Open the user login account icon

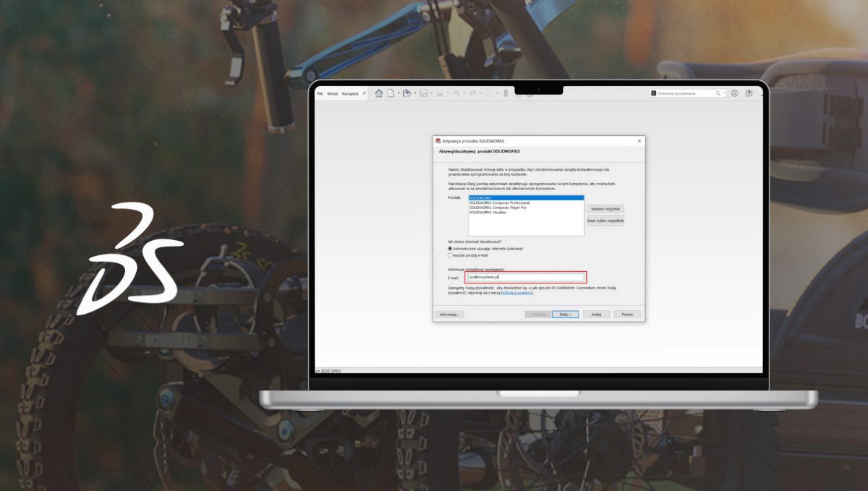click(735, 93)
